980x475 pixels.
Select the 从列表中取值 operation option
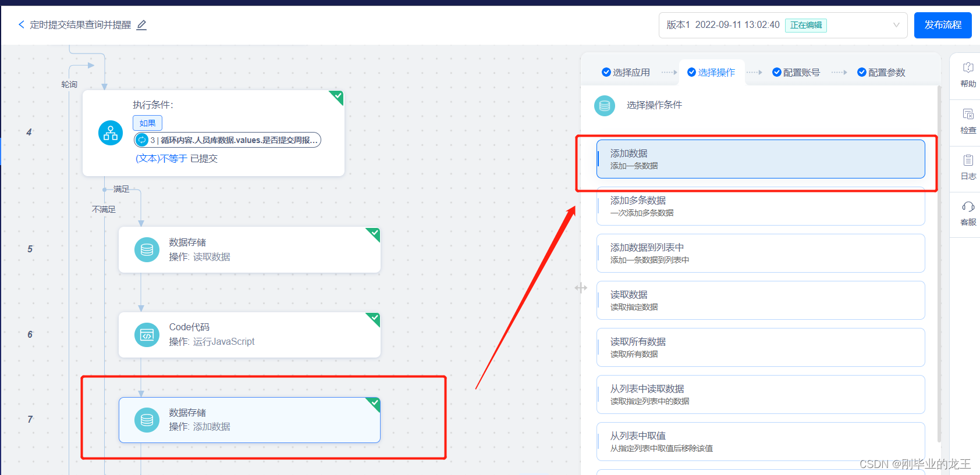[761, 441]
